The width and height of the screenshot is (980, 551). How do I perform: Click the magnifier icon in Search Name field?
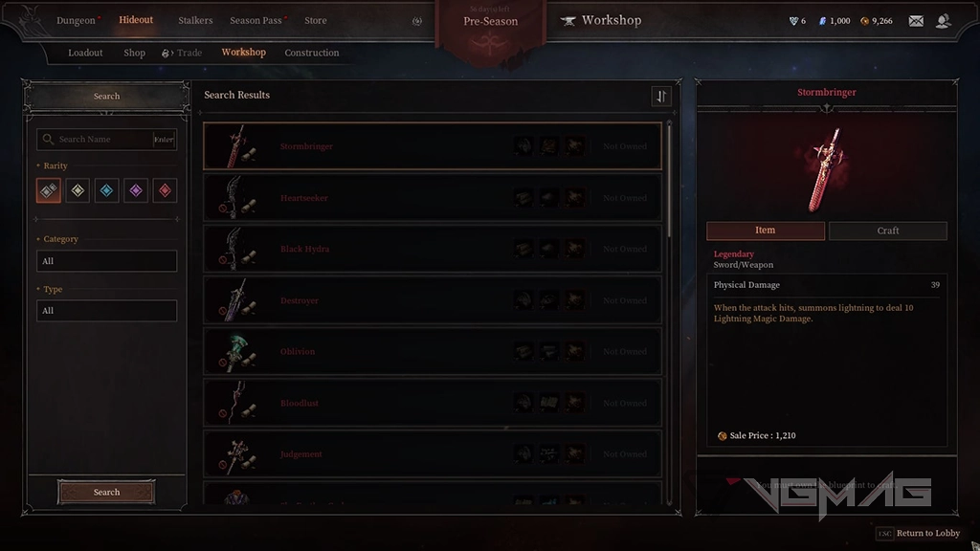(x=48, y=140)
